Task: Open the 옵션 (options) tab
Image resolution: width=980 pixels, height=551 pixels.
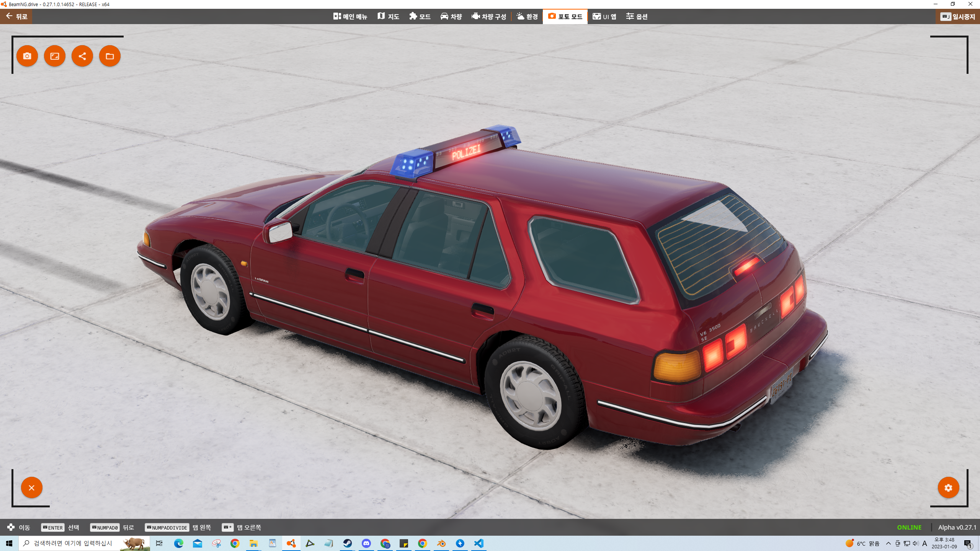Action: pos(637,16)
